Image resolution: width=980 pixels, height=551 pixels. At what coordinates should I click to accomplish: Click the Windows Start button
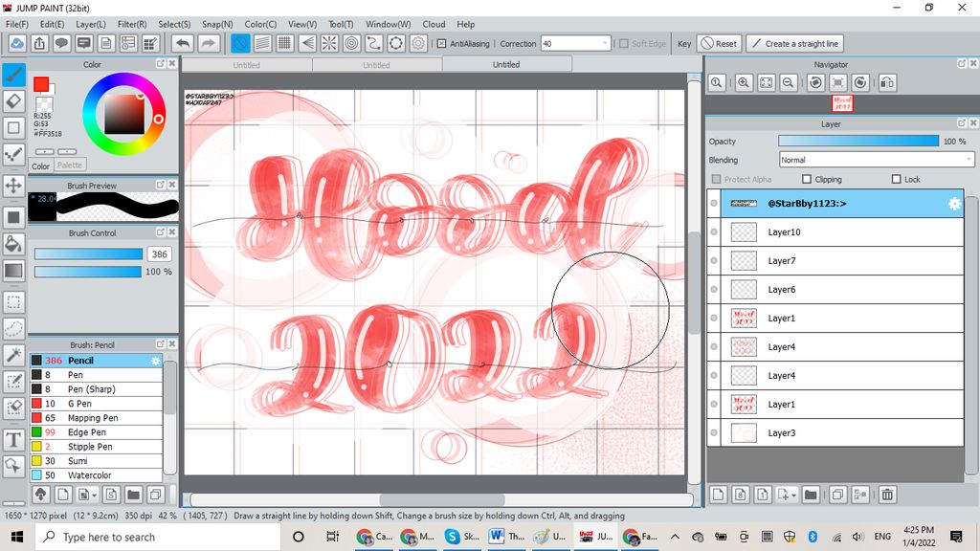[x=17, y=537]
